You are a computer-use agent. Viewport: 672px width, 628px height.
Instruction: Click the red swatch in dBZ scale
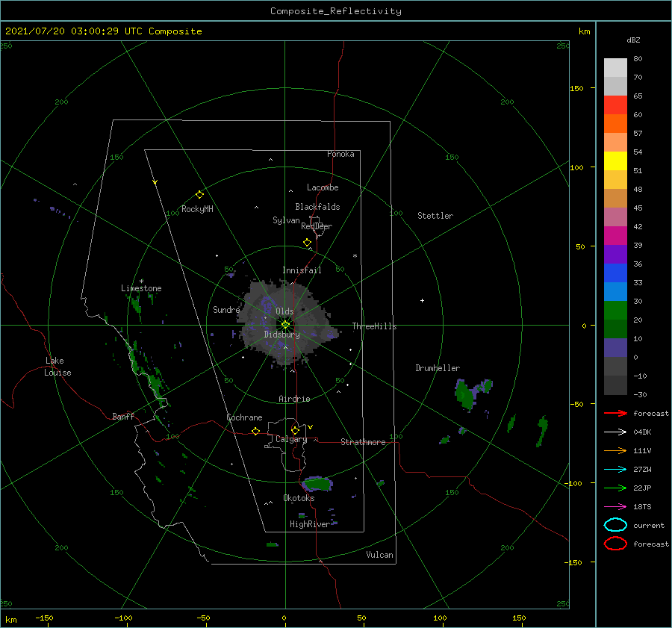615,105
